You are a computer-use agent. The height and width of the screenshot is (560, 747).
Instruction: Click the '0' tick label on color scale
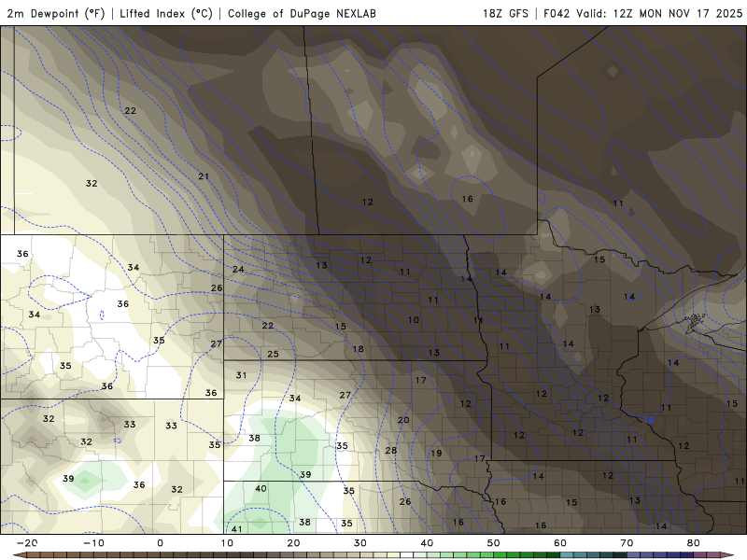click(x=160, y=543)
